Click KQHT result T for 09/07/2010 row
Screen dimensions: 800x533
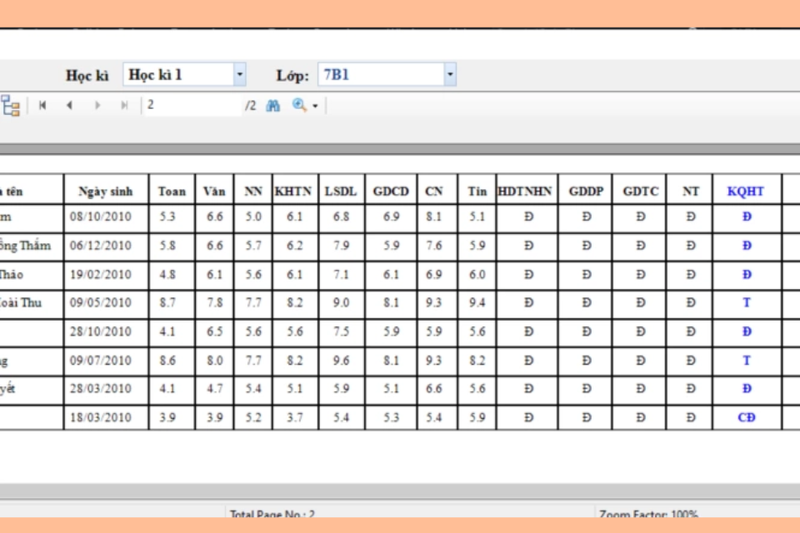click(x=746, y=361)
